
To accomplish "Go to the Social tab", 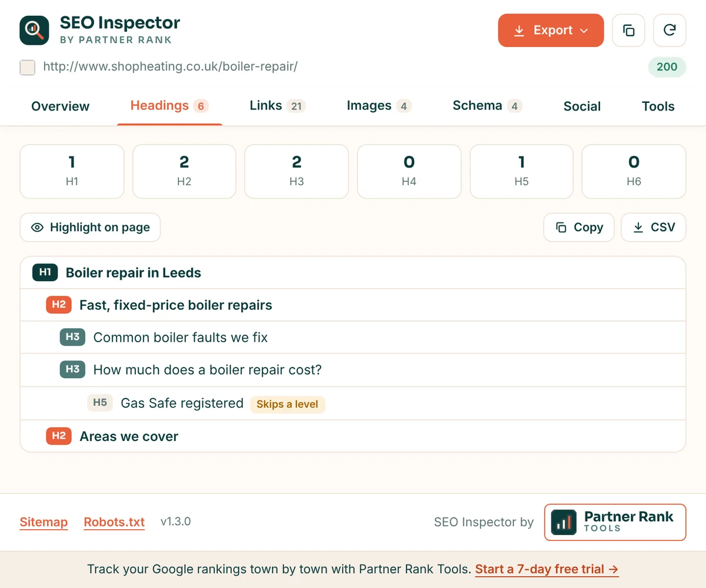I will coord(582,106).
